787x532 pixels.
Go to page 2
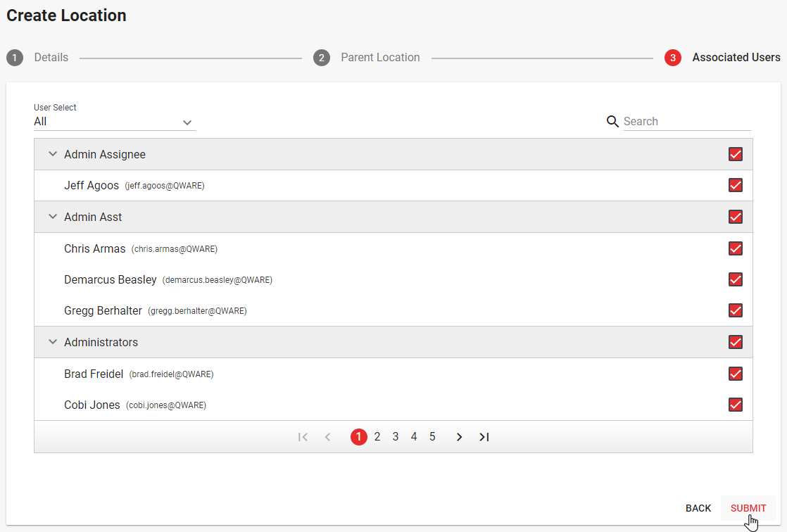point(377,437)
